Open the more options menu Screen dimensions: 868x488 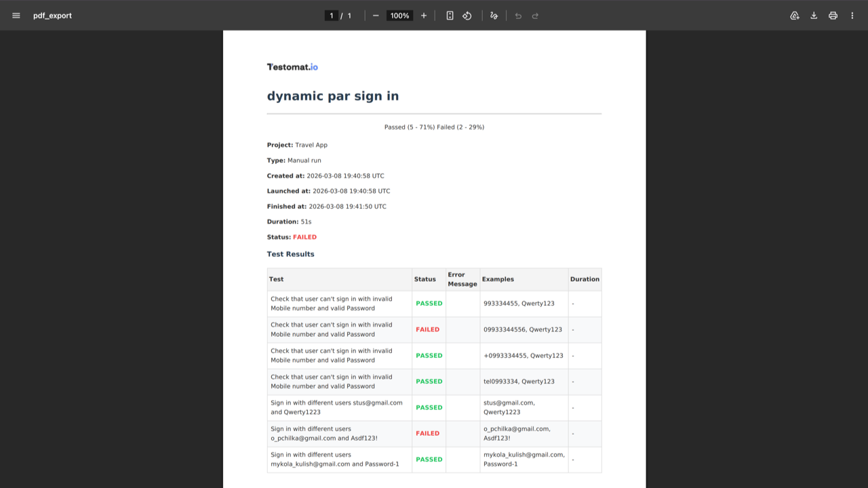[852, 15]
